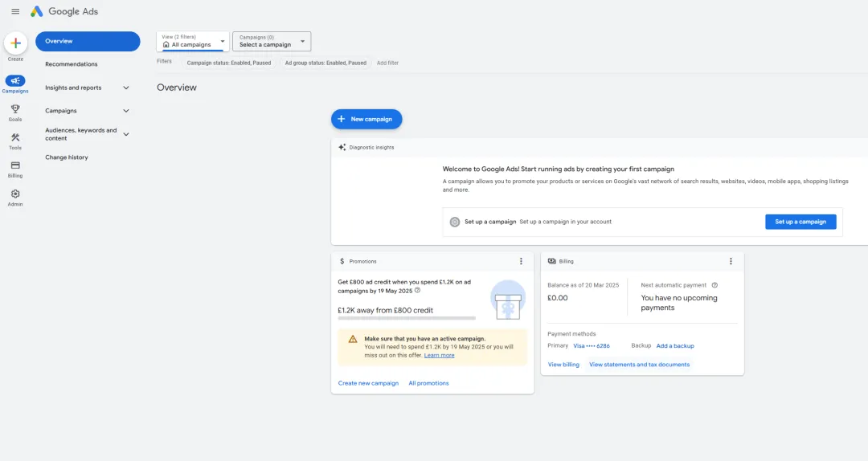868x461 pixels.
Task: Click the Promotions dollar icon
Action: (342, 261)
